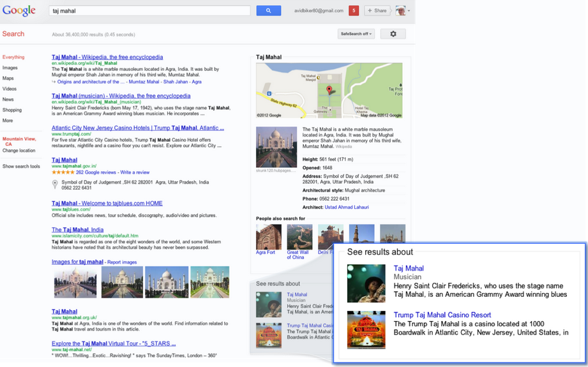Click the red notifications counter badge
Screen dimensions: 588x367
(x=354, y=11)
